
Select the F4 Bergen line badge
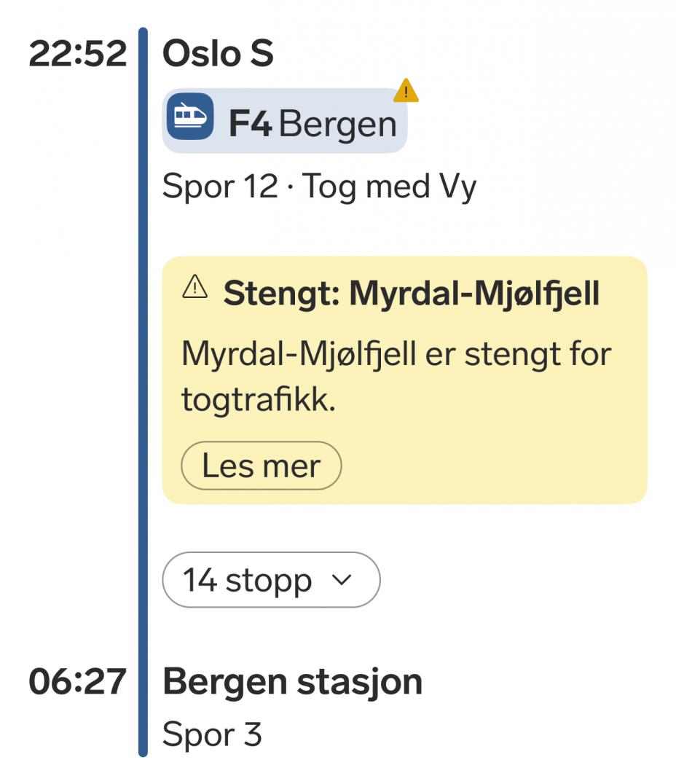coord(284,121)
